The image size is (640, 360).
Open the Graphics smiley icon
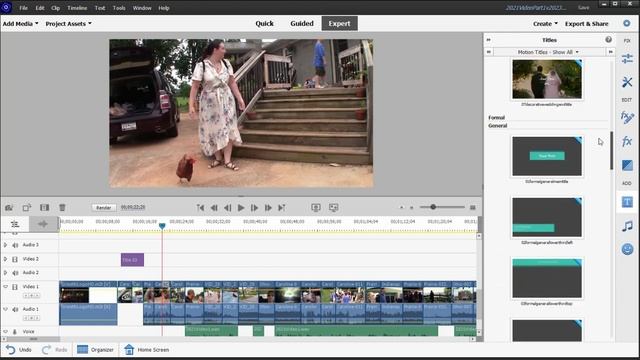click(627, 249)
